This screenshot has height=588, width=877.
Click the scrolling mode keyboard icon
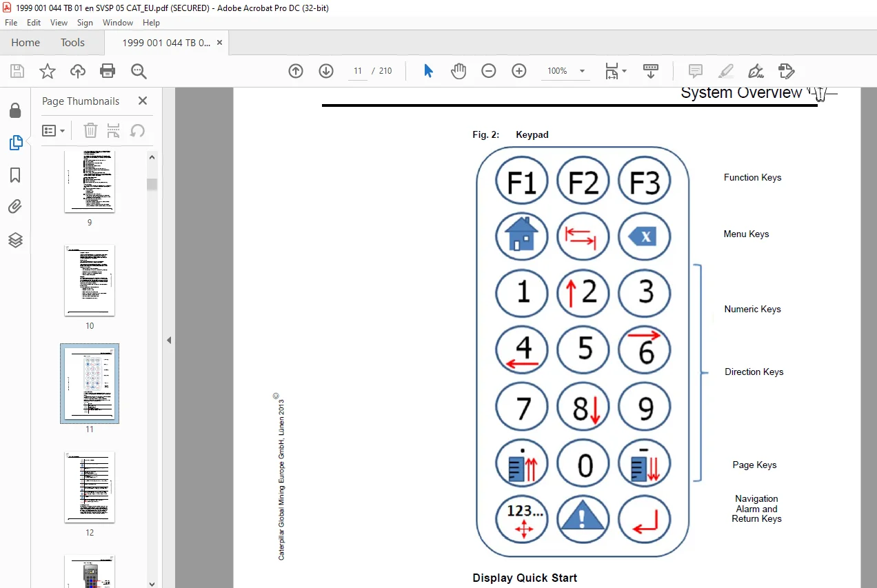pos(651,71)
